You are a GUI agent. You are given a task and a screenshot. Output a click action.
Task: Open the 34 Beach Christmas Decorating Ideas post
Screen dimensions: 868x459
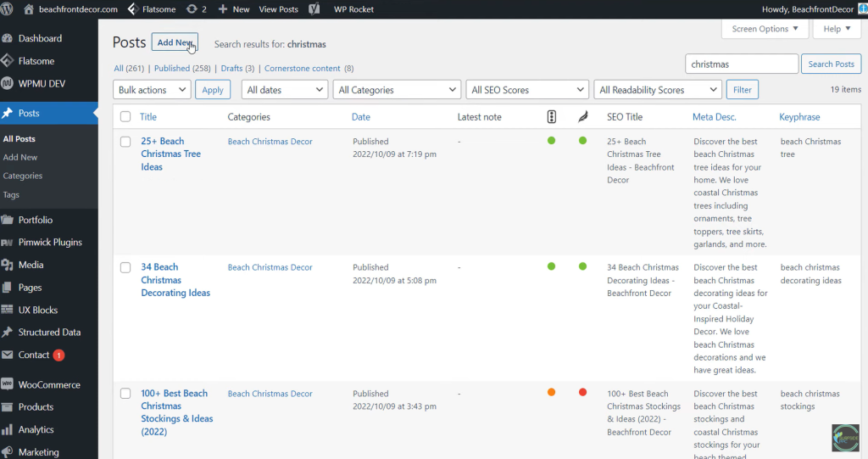tap(175, 279)
